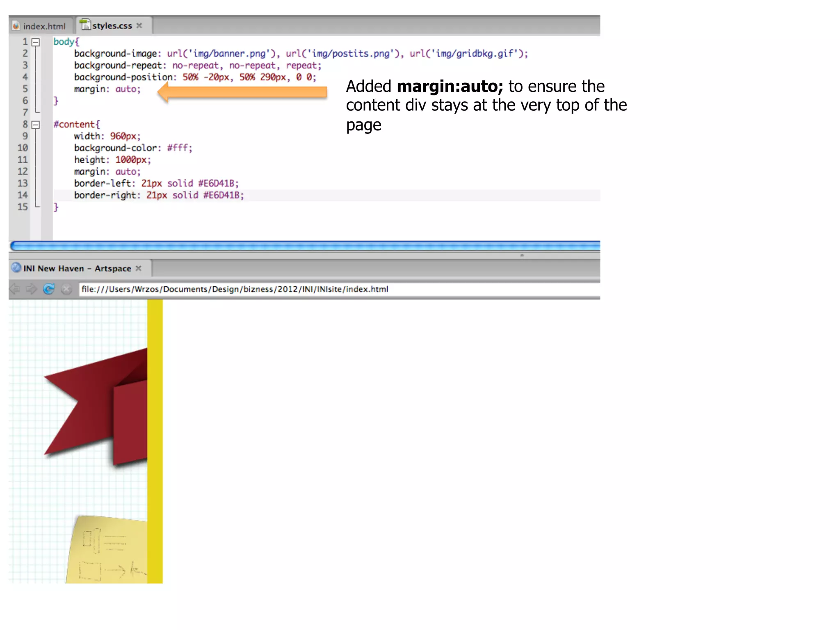Close the styles.css tab

pos(139,25)
